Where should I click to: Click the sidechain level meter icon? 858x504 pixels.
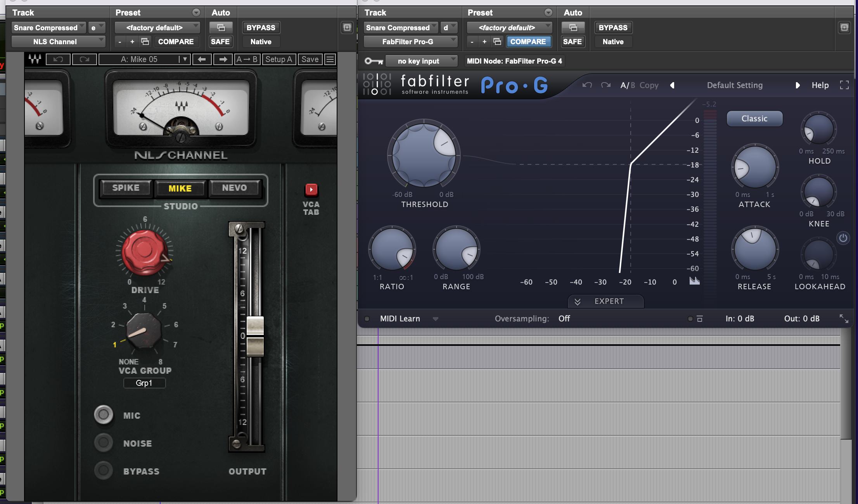coord(694,280)
